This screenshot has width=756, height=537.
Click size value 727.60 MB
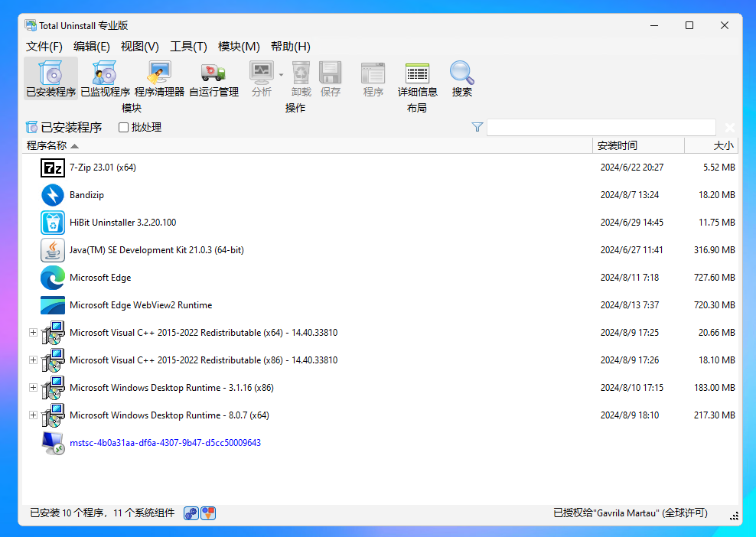point(715,278)
